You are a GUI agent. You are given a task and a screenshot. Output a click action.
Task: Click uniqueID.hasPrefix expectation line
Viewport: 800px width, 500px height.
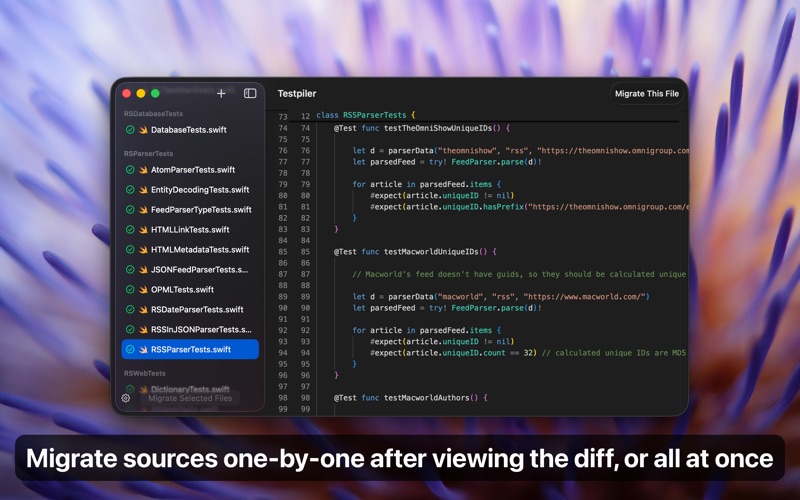[x=529, y=207]
